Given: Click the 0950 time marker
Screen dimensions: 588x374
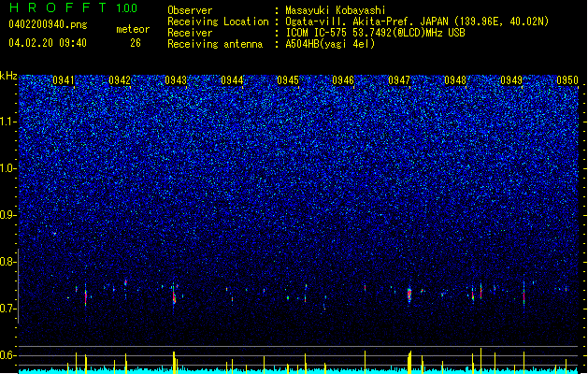Looking at the screenshot, I should tap(567, 80).
